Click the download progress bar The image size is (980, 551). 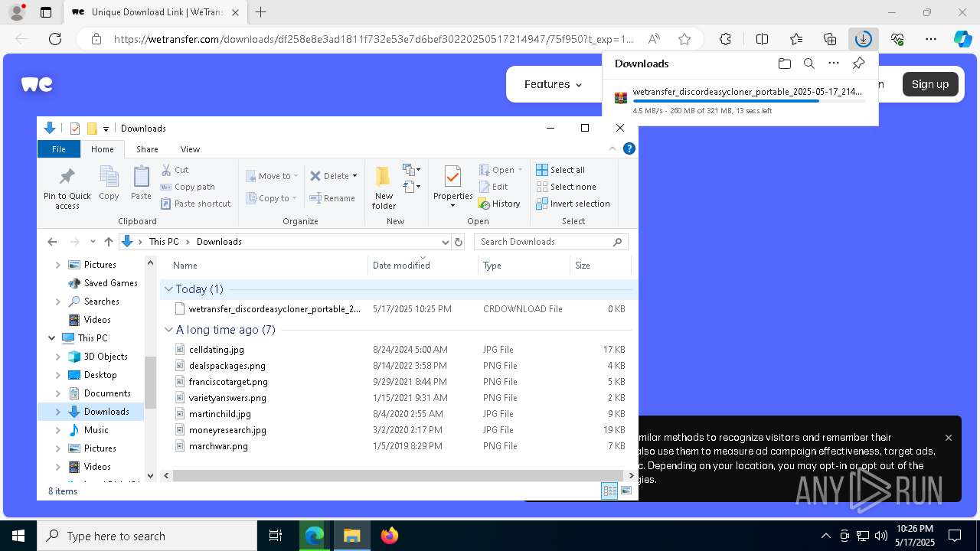(x=749, y=101)
